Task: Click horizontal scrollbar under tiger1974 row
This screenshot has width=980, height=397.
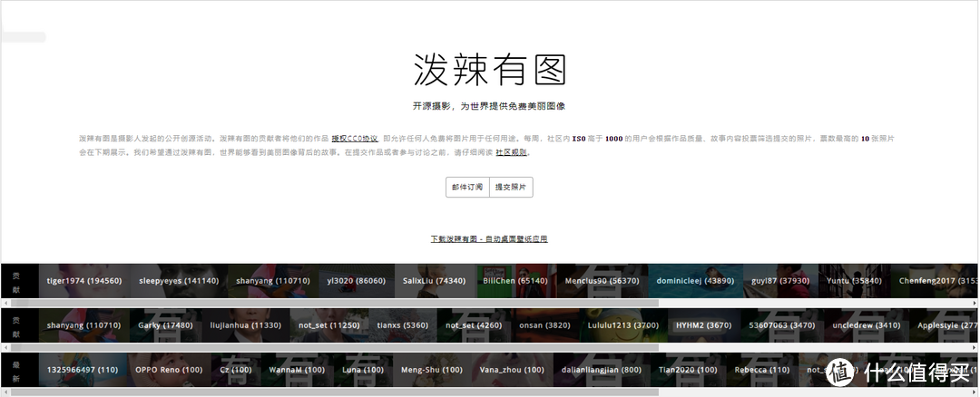Action: pyautogui.click(x=334, y=303)
